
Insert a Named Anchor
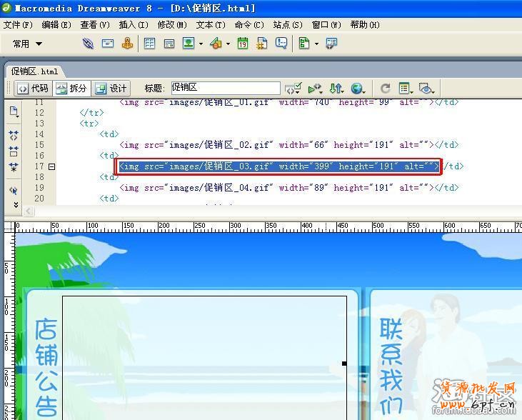click(127, 44)
